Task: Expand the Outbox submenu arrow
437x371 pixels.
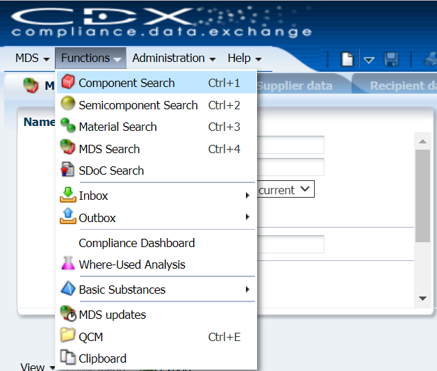Action: coord(247,217)
